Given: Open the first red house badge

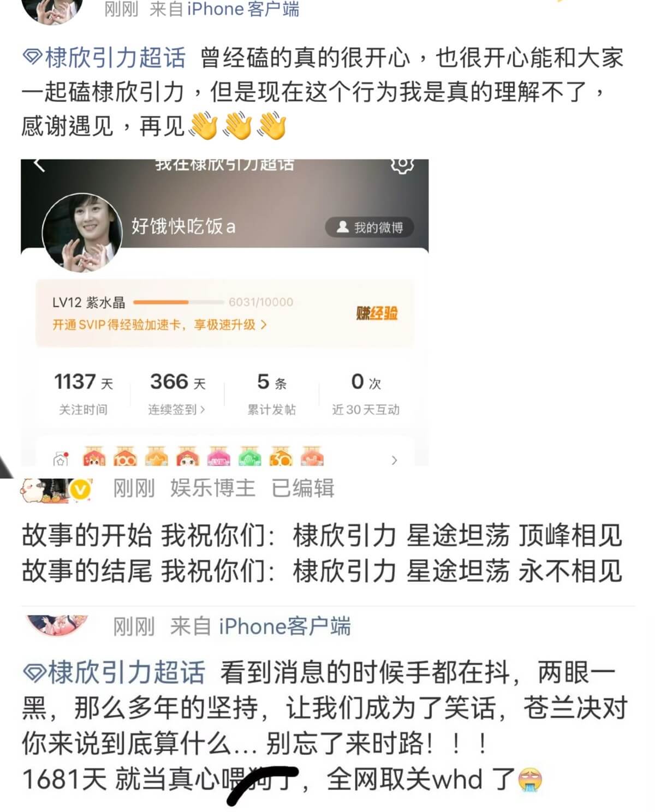Looking at the screenshot, I should click(x=94, y=457).
